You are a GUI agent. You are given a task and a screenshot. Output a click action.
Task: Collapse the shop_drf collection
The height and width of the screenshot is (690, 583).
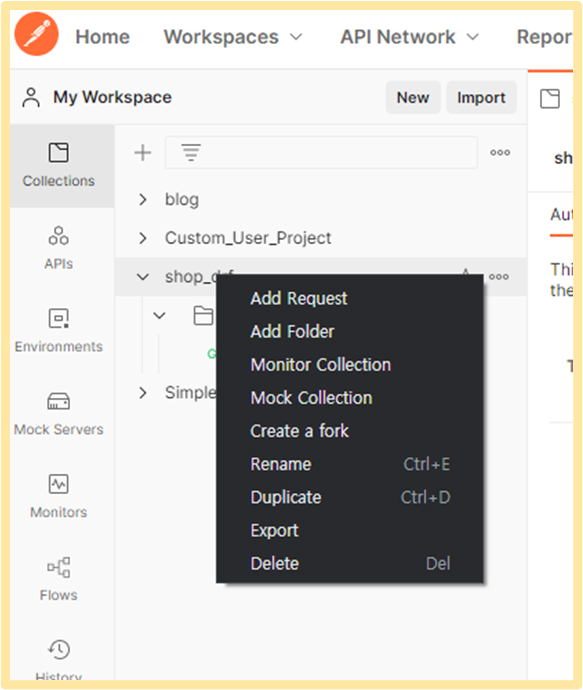143,277
